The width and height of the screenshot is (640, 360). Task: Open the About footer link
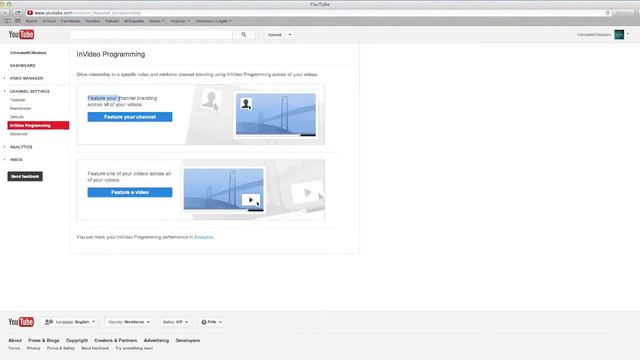[15, 340]
